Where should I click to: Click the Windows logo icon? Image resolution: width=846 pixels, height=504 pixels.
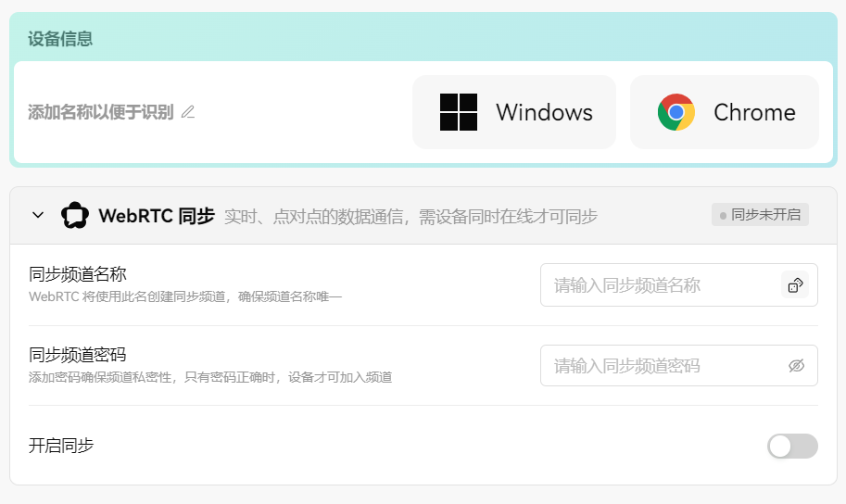tap(459, 112)
